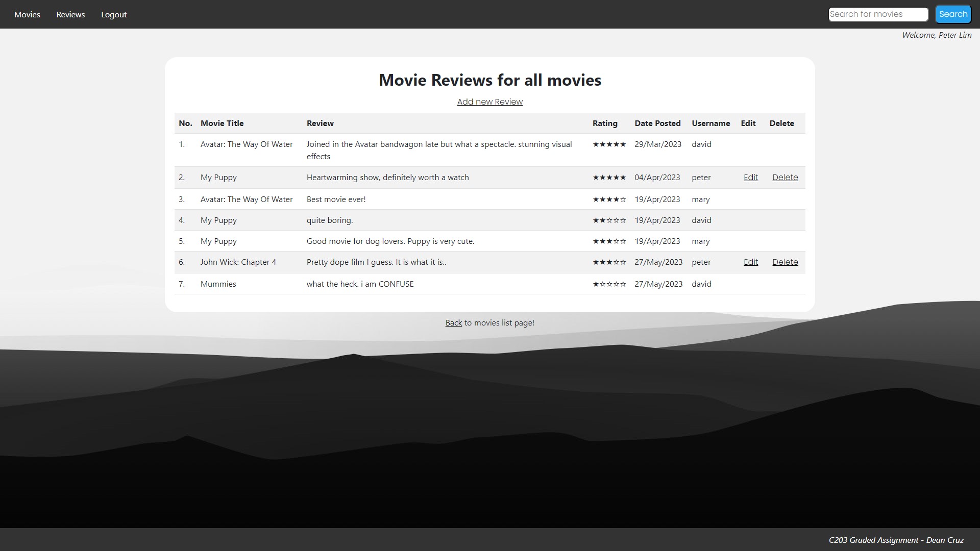980x551 pixels.
Task: Click the Welcome, Peter Lim text
Action: point(936,35)
